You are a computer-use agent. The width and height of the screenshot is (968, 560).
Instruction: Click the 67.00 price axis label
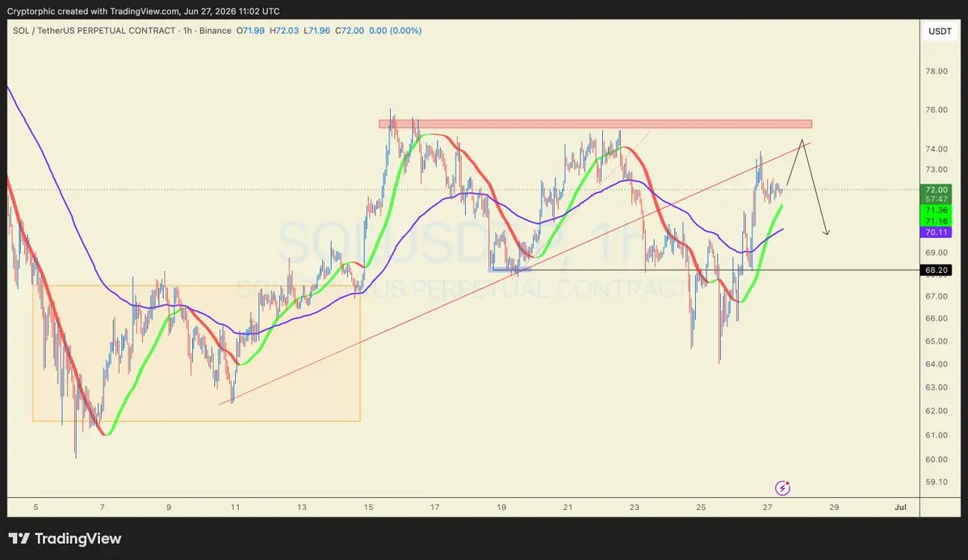coord(936,297)
